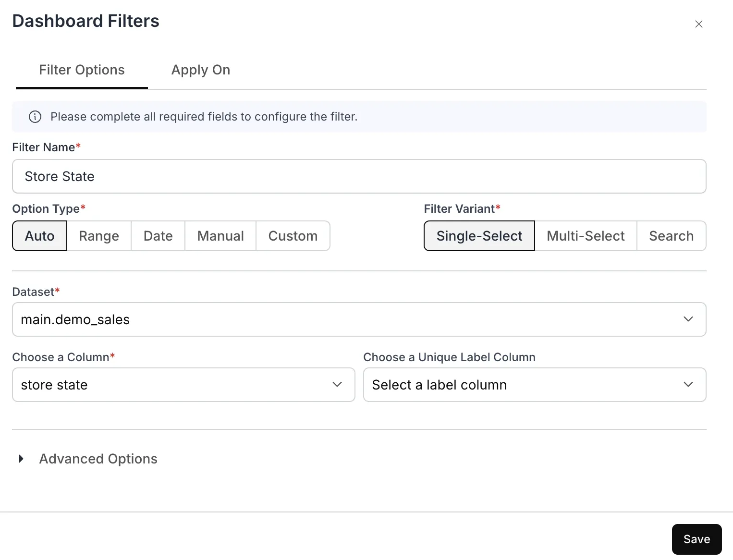733x560 pixels.
Task: Set filter variant to Multi-Select
Action: pos(586,236)
